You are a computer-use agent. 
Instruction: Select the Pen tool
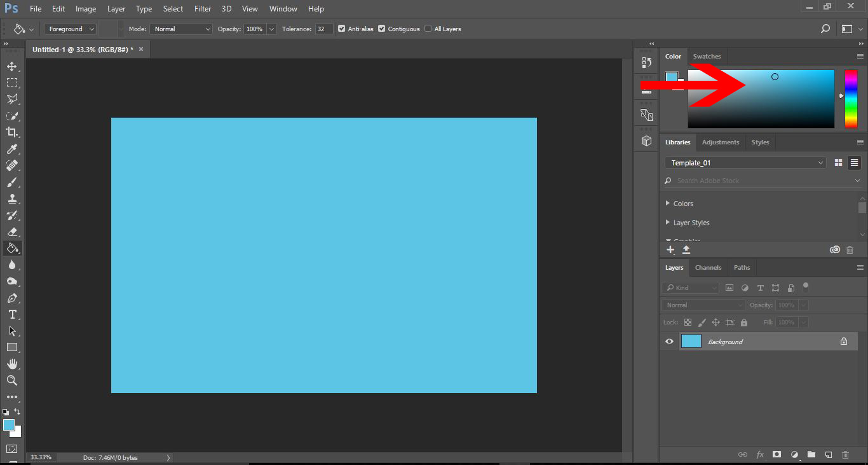click(12, 298)
